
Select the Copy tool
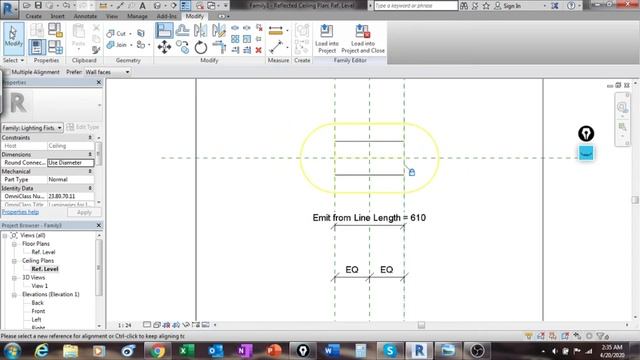[182, 47]
